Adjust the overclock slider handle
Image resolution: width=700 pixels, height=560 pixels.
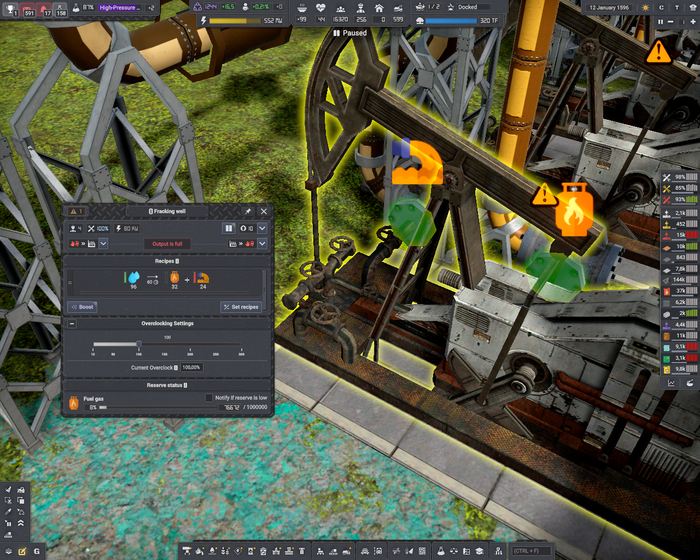(139, 344)
